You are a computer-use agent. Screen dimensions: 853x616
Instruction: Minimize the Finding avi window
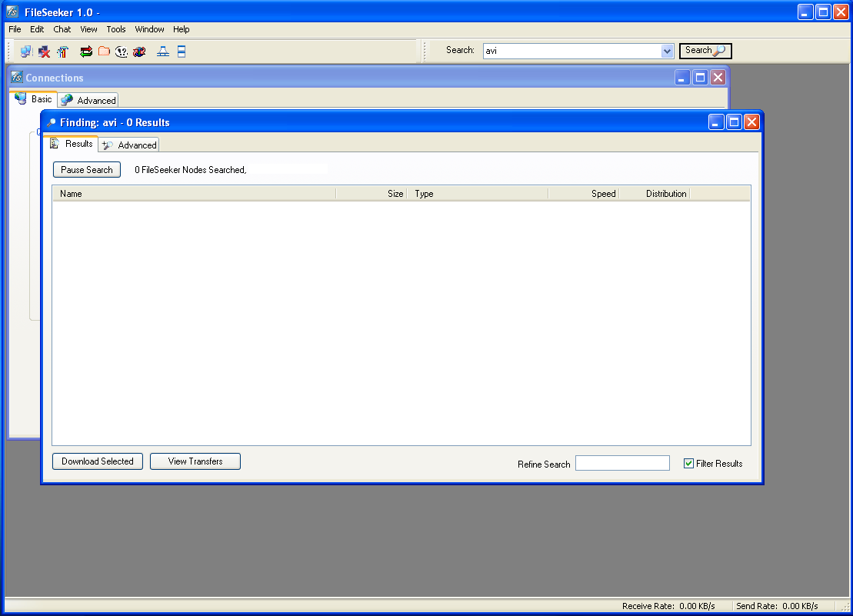click(x=716, y=122)
